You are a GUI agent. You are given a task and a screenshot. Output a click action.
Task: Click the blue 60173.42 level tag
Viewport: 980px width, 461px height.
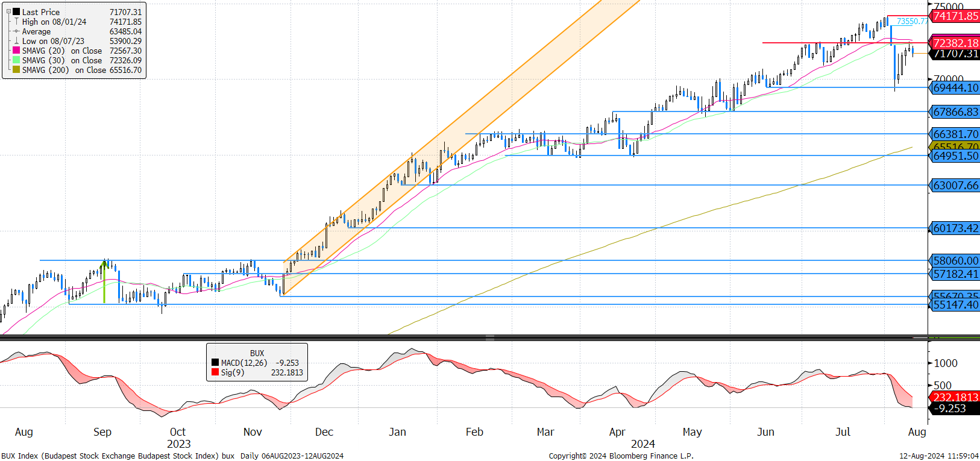[955, 228]
